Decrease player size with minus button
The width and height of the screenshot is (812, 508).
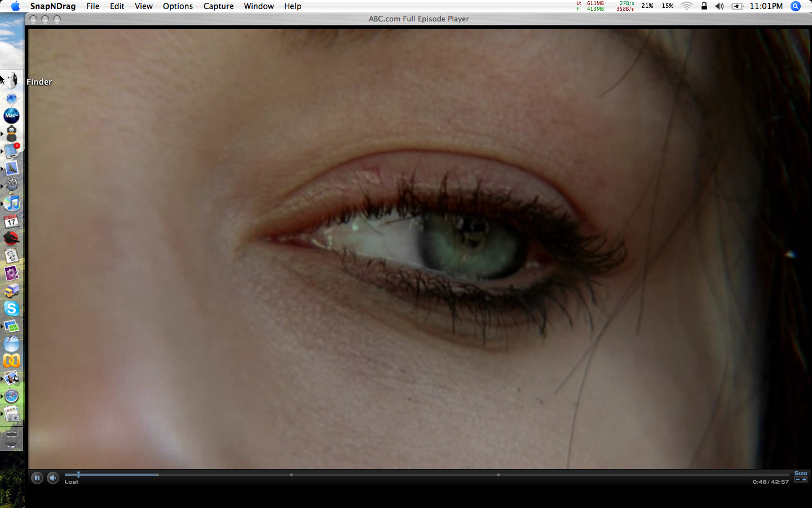pyautogui.click(x=797, y=479)
